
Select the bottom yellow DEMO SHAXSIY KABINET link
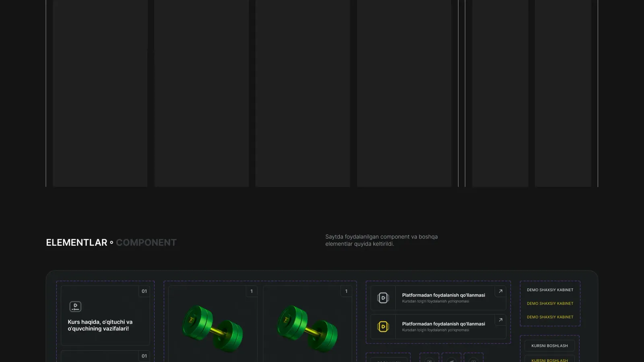coord(550,317)
